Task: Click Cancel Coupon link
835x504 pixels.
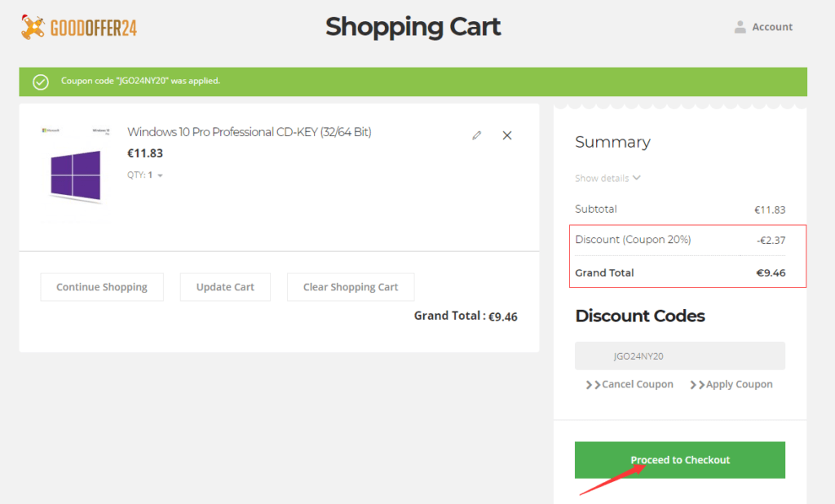Action: tap(630, 384)
